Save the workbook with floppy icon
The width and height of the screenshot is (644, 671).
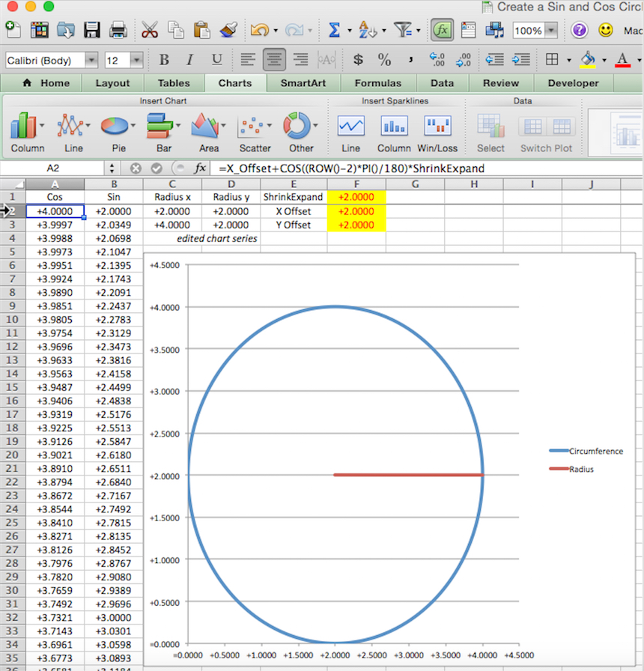click(x=92, y=31)
